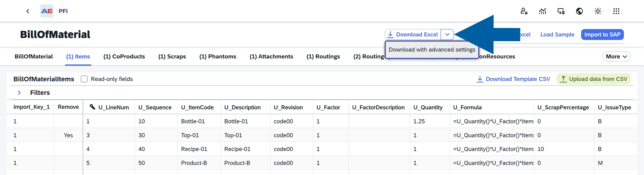
Task: Click Download Template CSV link
Action: 513,79
